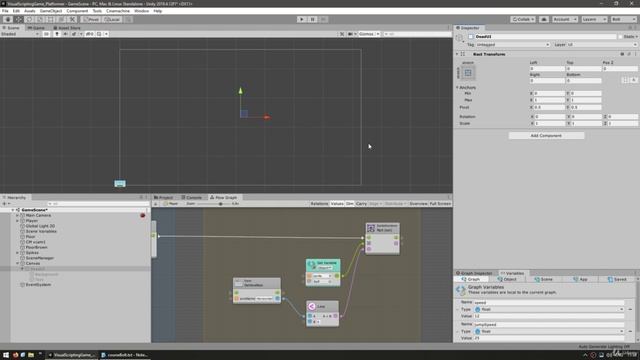The height and width of the screenshot is (360, 640).
Task: Click the green Y axis gizmo arrow
Action: point(240,91)
